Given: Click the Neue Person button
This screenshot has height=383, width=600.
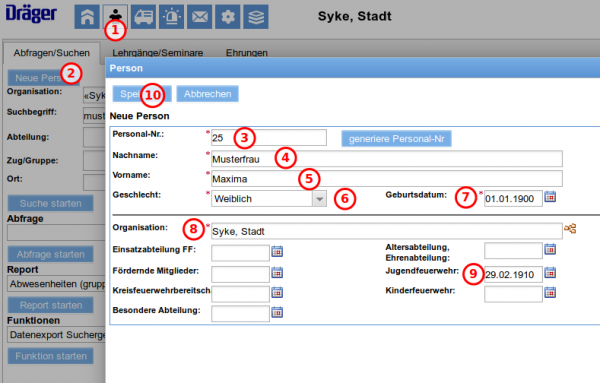Looking at the screenshot, I should pos(44,78).
